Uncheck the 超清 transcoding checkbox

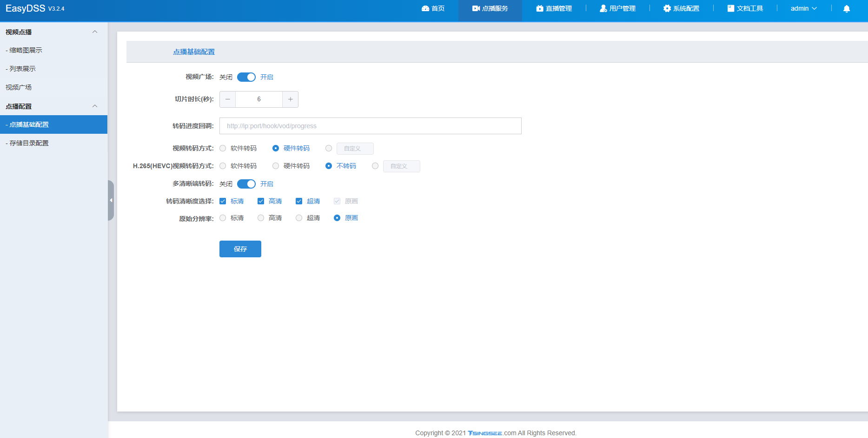point(299,201)
